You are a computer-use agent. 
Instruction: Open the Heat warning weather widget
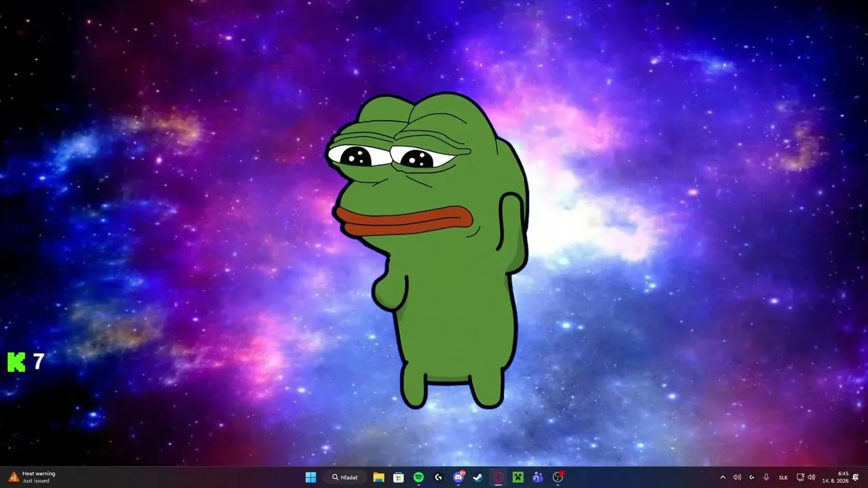point(32,477)
